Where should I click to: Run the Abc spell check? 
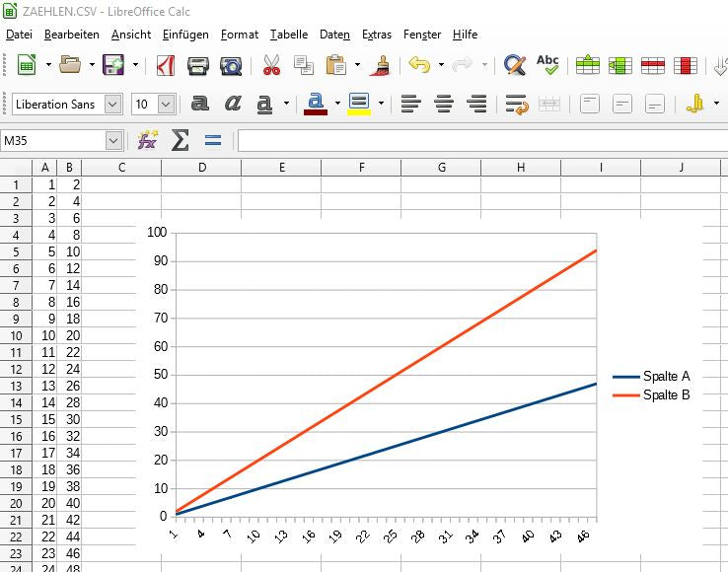547,64
